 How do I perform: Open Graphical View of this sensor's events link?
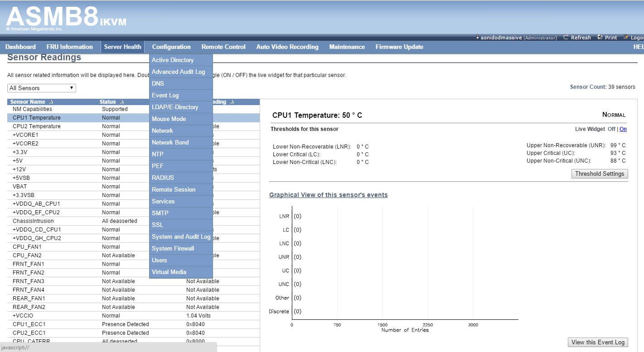(328, 195)
